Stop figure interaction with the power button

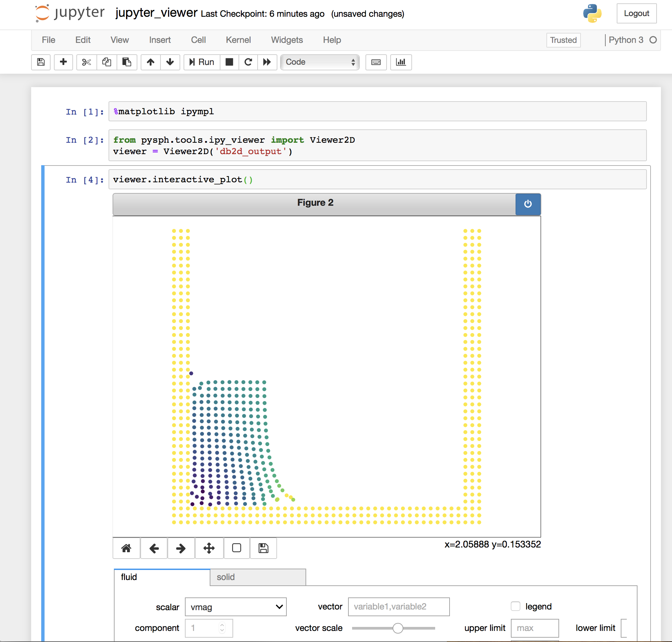tap(528, 204)
